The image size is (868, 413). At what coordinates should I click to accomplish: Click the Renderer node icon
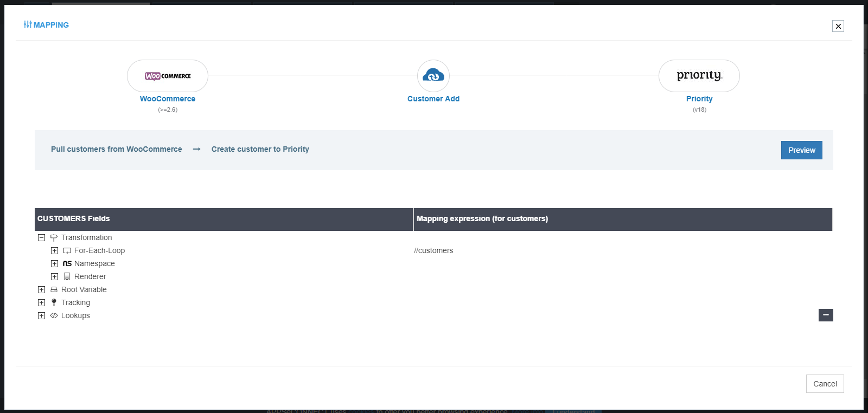[67, 277]
